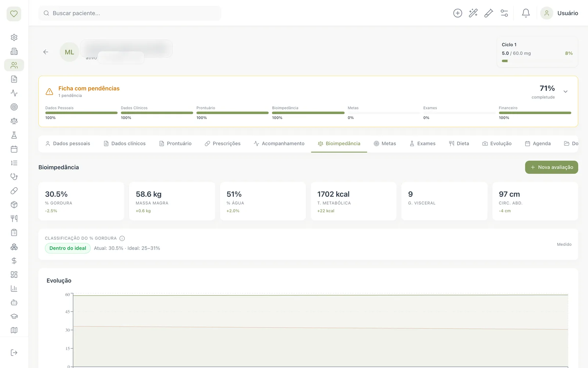Focus the Buscar paciente search field
588x368 pixels.
click(x=130, y=13)
